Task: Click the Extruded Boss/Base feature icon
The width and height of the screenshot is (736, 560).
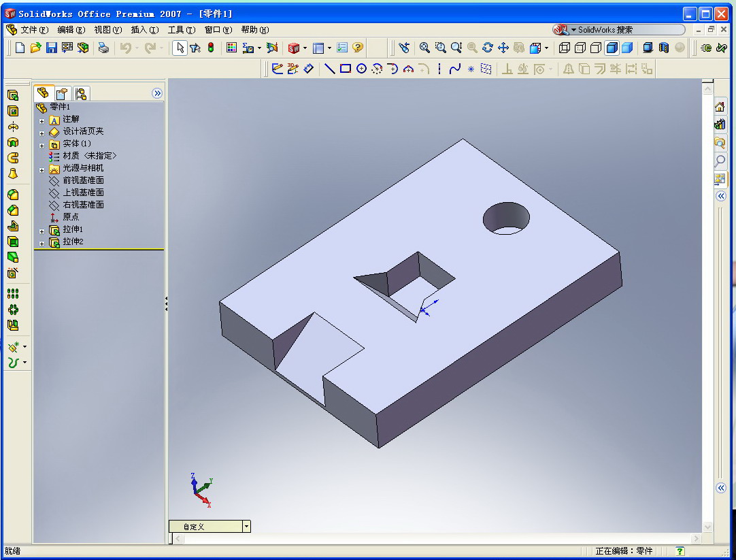Action: point(13,95)
